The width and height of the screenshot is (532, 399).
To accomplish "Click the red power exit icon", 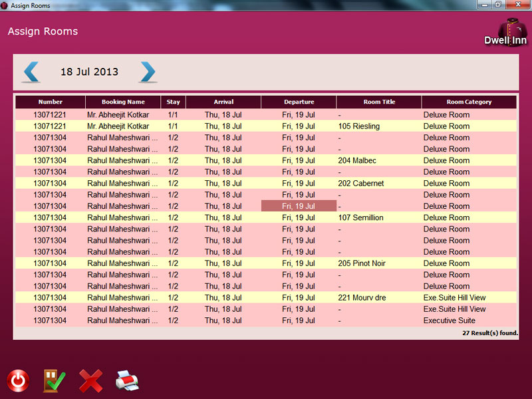I will pyautogui.click(x=18, y=380).
